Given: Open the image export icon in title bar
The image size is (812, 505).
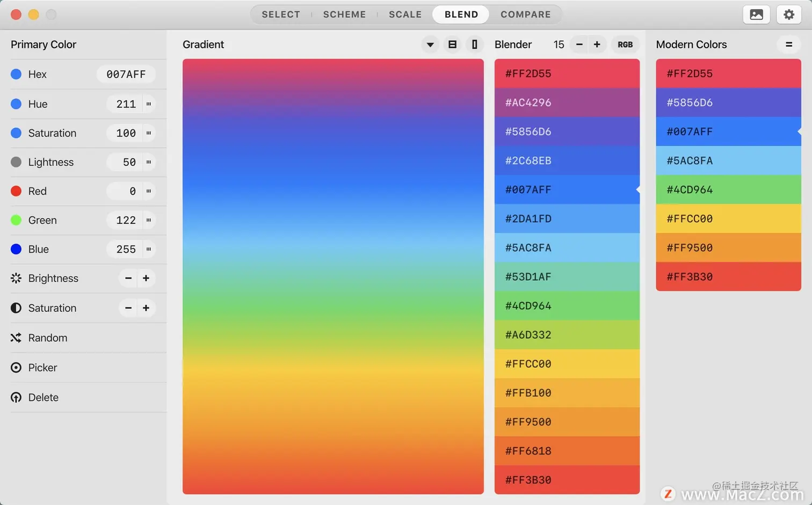Looking at the screenshot, I should tap(756, 14).
